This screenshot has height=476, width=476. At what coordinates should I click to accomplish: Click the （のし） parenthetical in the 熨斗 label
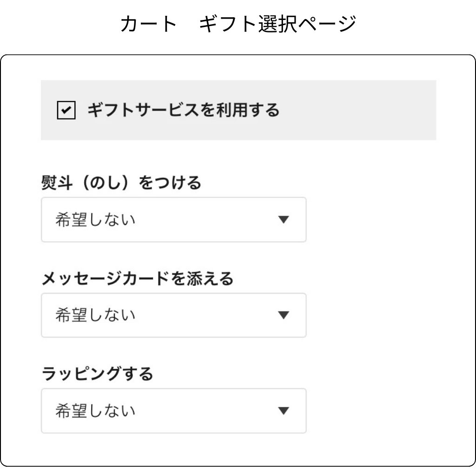(x=101, y=183)
